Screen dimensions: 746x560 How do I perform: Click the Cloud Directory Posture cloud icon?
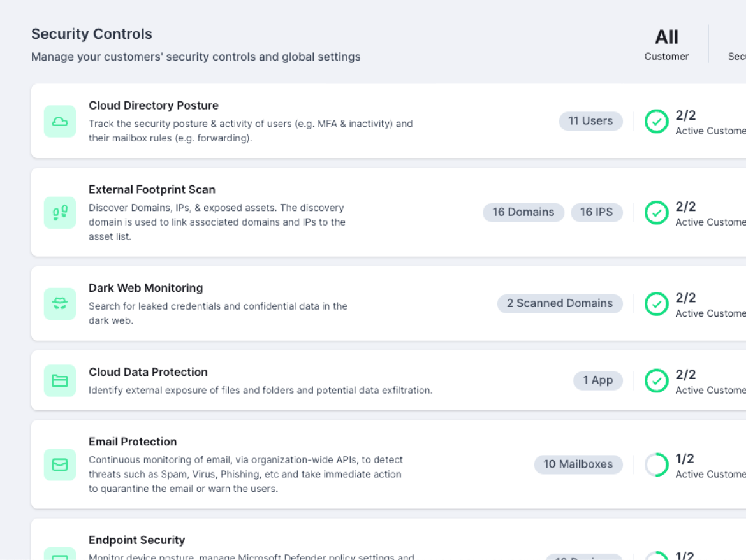60,121
